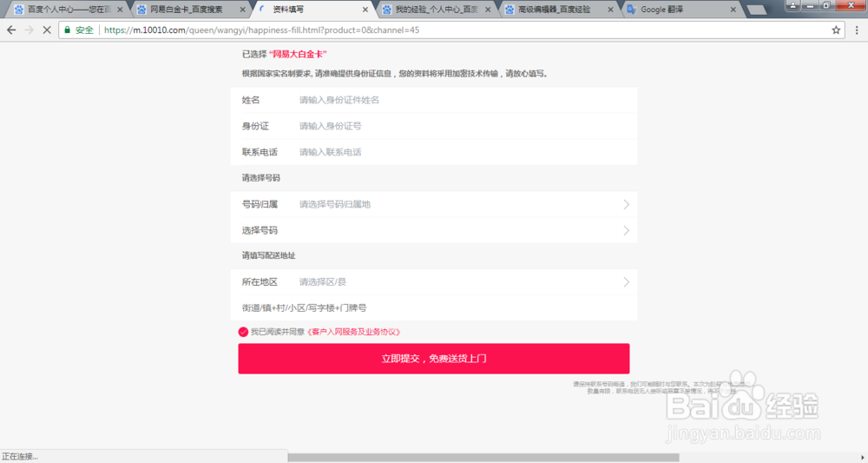Click the browser back arrow
The width and height of the screenshot is (868, 463).
coord(11,30)
